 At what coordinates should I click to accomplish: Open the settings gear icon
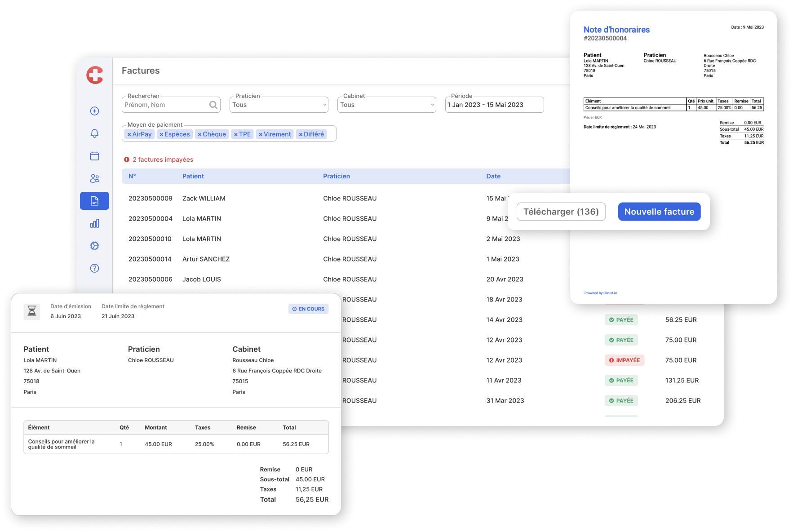[94, 246]
